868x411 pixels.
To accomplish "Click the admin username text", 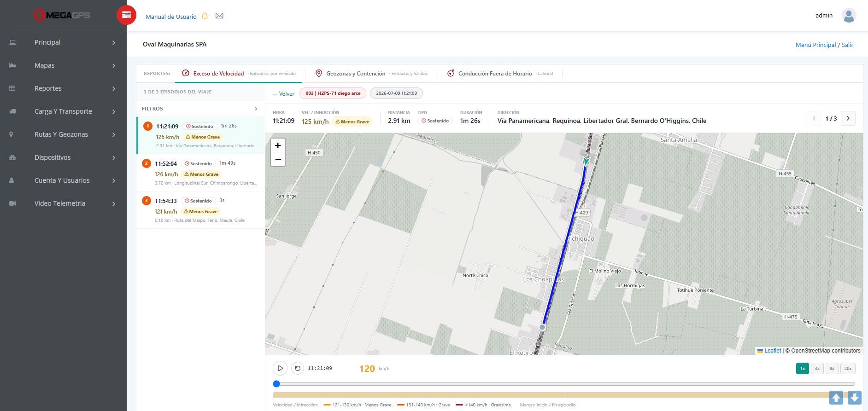I will 824,15.
